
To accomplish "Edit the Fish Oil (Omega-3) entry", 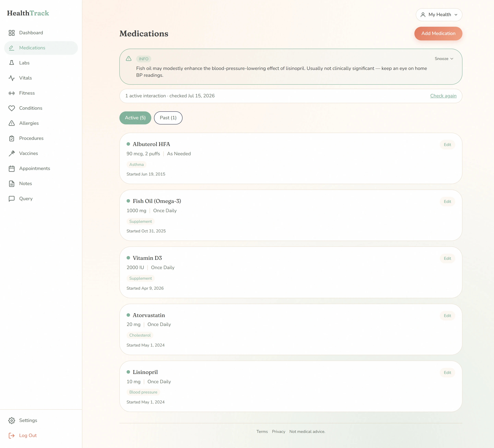I will 447,202.
